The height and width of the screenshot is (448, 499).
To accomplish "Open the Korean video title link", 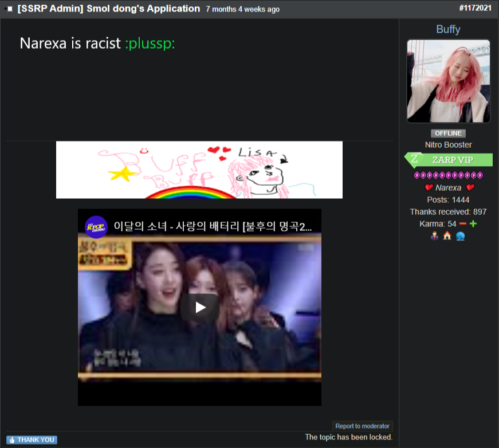I will click(213, 226).
